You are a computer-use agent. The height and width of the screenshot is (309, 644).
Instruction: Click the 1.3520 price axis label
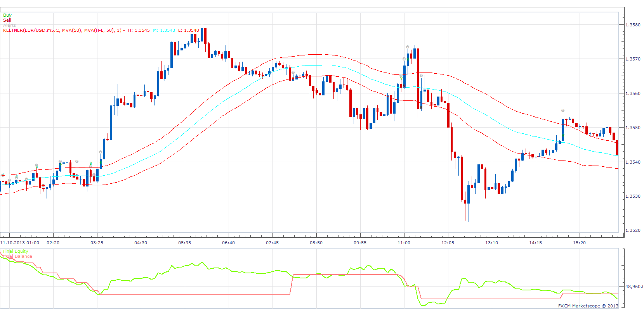point(633,230)
